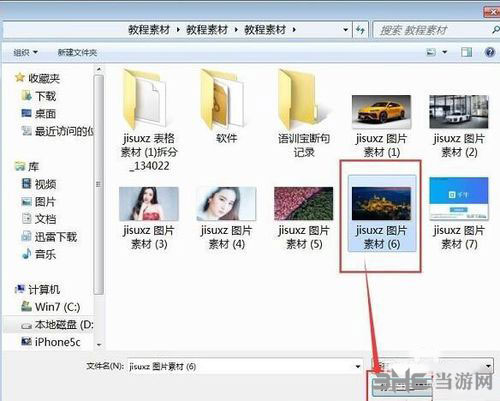The image size is (500, 401).
Task: Click the 音乐 note icon in sidebar
Action: point(26,254)
